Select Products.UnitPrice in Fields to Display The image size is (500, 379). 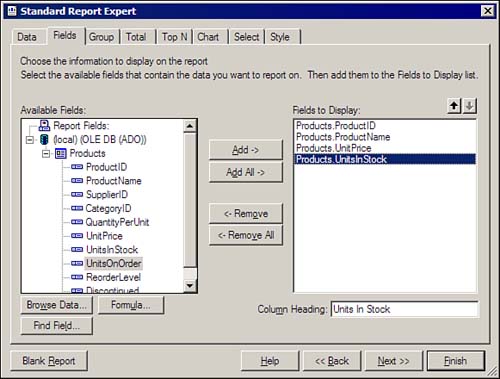tap(385, 148)
